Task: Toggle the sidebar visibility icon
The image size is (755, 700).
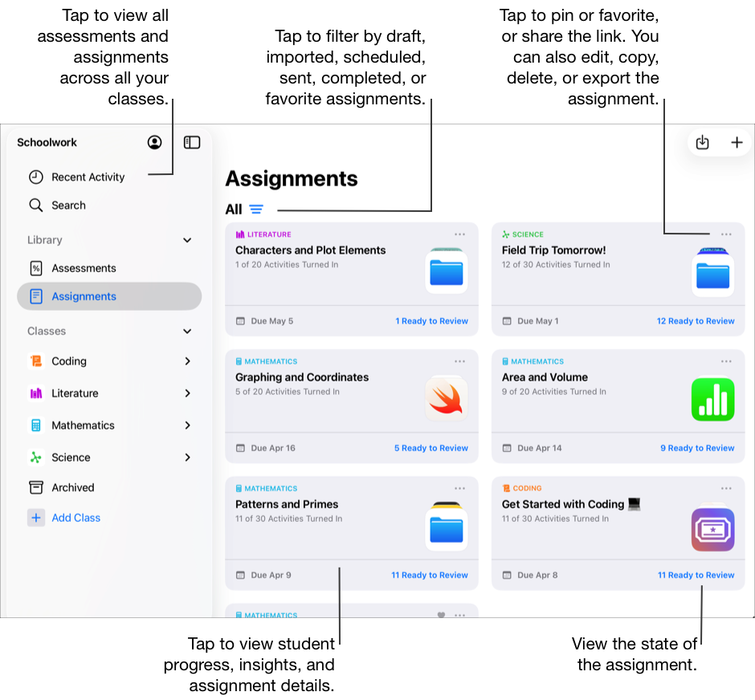Action: [x=191, y=142]
